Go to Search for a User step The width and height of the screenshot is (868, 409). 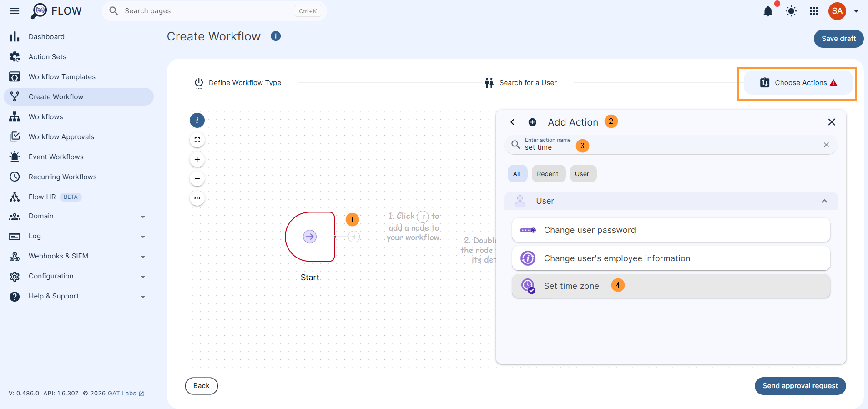(x=520, y=83)
